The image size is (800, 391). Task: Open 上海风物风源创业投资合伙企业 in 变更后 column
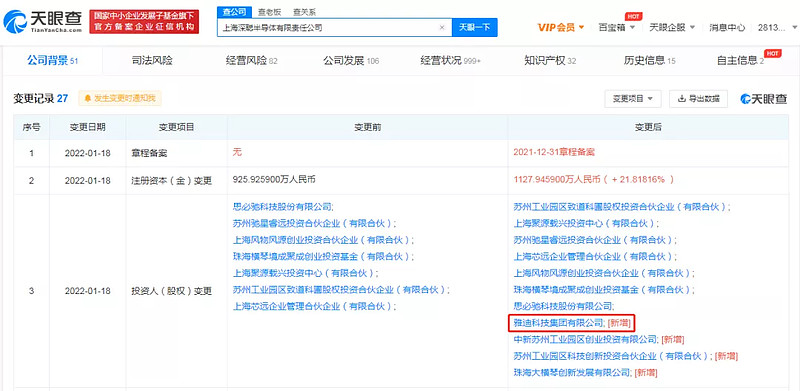(604, 273)
